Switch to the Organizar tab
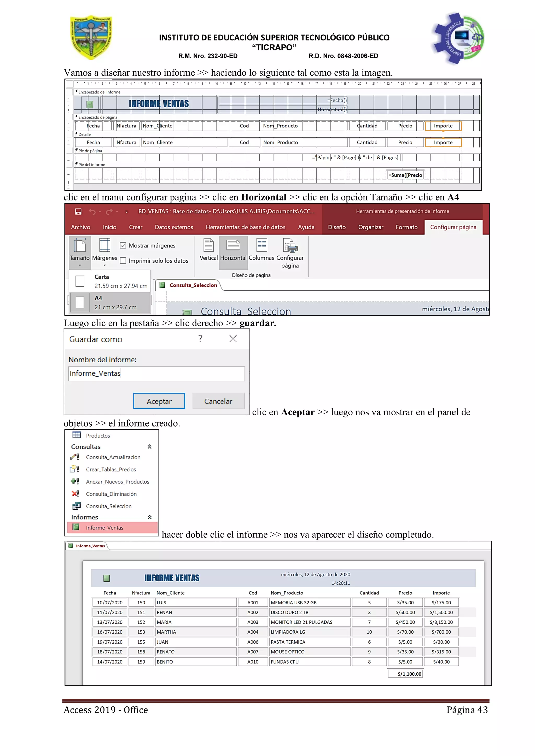 371,227
